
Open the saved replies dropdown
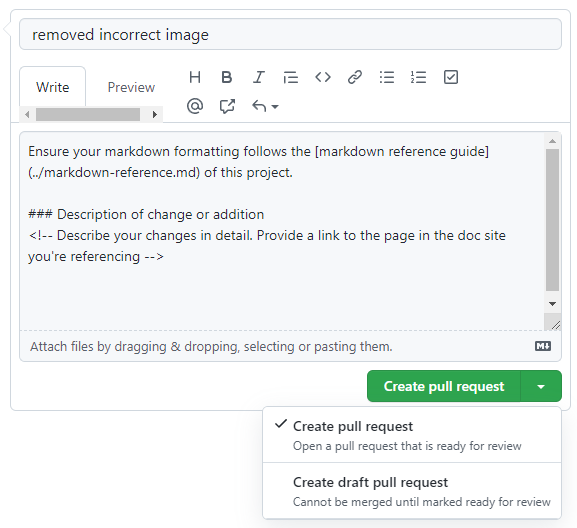pyautogui.click(x=265, y=106)
